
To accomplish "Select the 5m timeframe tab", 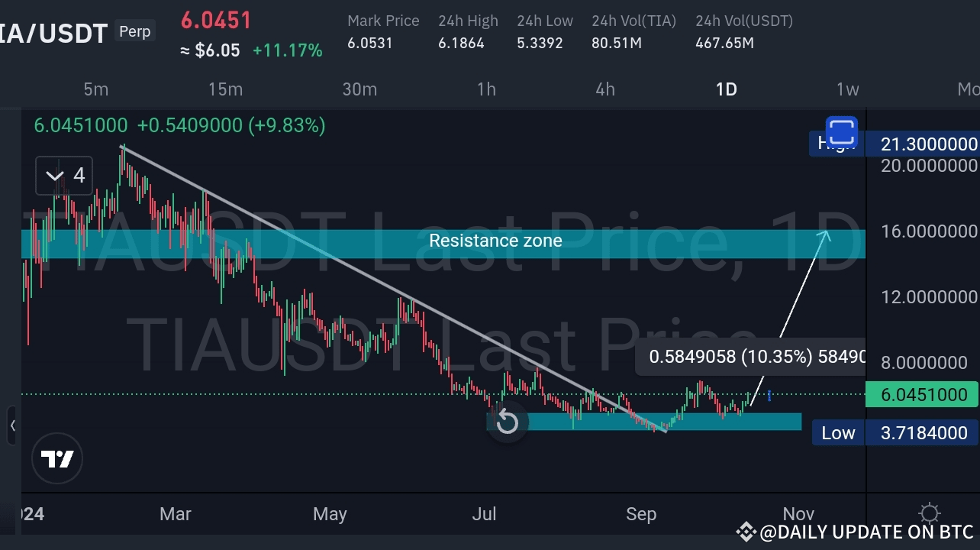I will tap(95, 89).
